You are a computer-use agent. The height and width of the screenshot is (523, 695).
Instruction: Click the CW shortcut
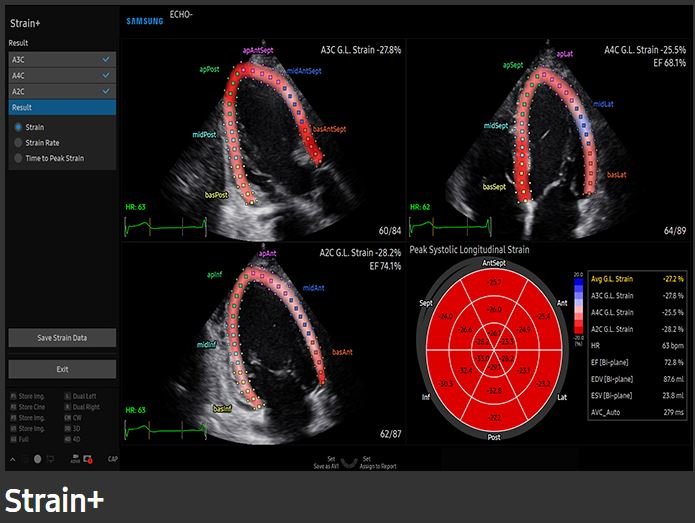click(73, 418)
